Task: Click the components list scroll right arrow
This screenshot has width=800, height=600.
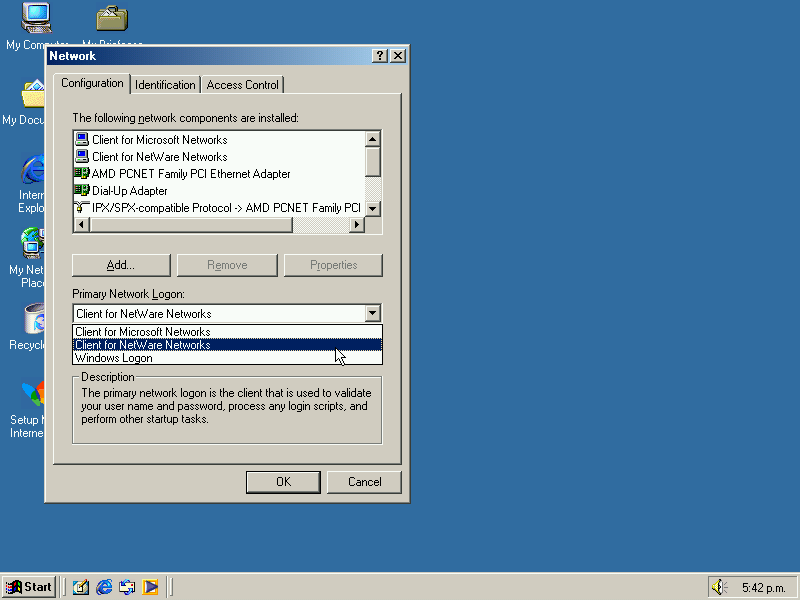Action: 357,224
